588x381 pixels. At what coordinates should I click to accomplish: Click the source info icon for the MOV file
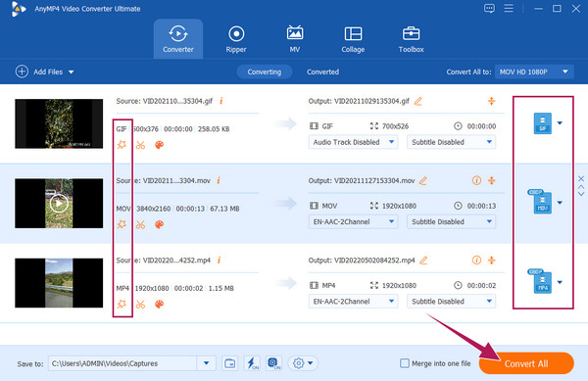219,180
